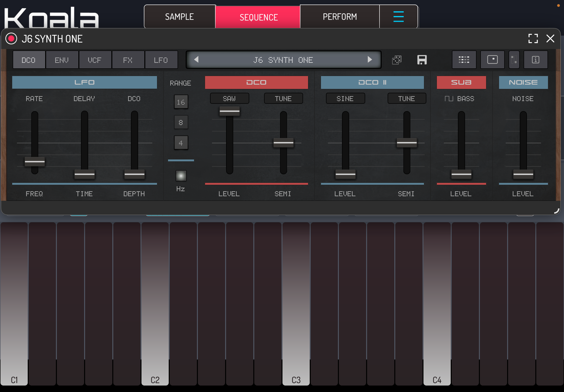Select range 16 button
This screenshot has height=392, width=564.
(x=181, y=102)
